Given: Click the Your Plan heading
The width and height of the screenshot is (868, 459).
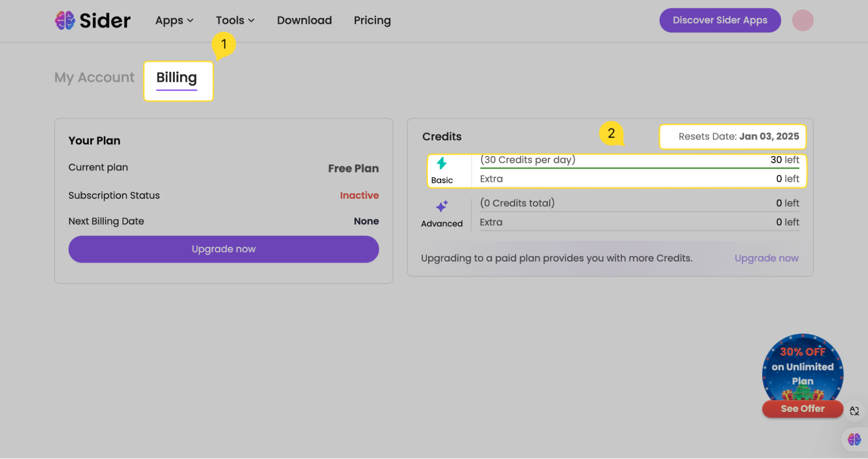Looking at the screenshot, I should point(94,141).
